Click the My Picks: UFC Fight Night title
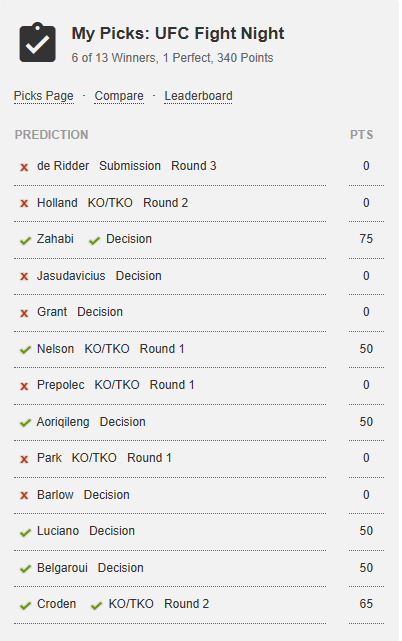Image resolution: width=402 pixels, height=641 pixels. coord(178,33)
